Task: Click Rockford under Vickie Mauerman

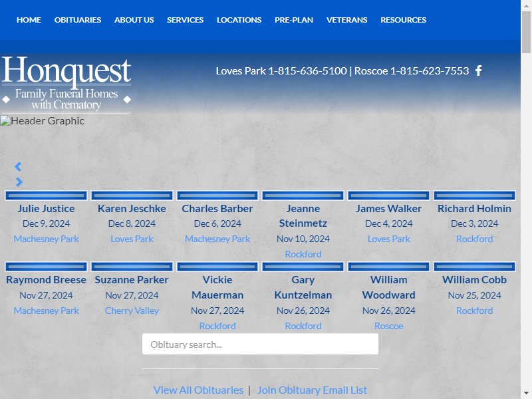Action: point(217,326)
